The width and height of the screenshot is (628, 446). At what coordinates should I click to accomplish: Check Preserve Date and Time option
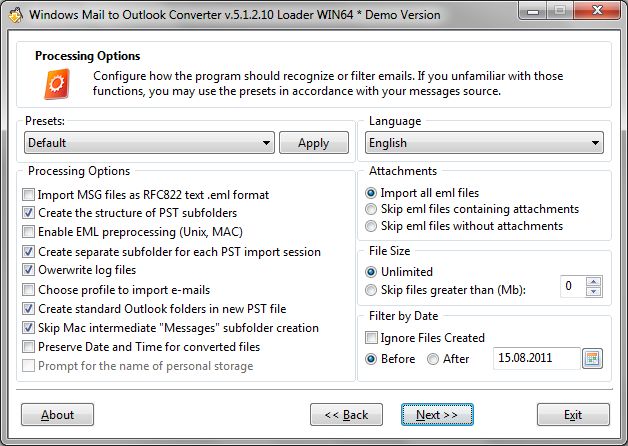[x=29, y=347]
